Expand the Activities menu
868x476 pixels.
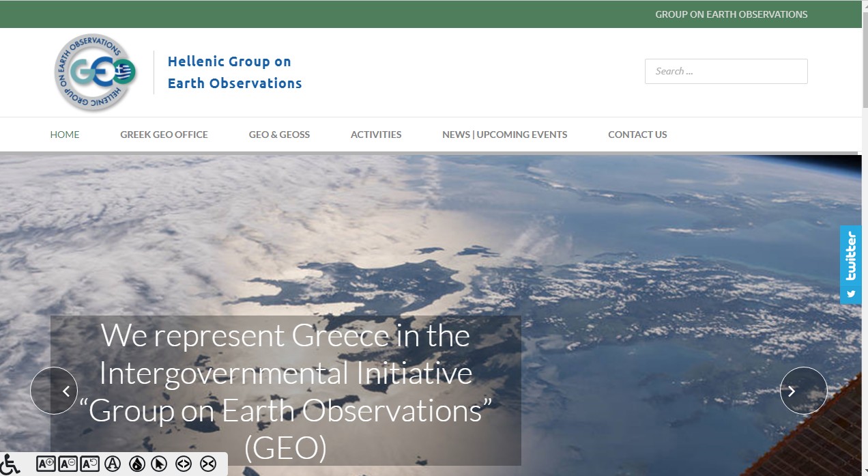(376, 135)
